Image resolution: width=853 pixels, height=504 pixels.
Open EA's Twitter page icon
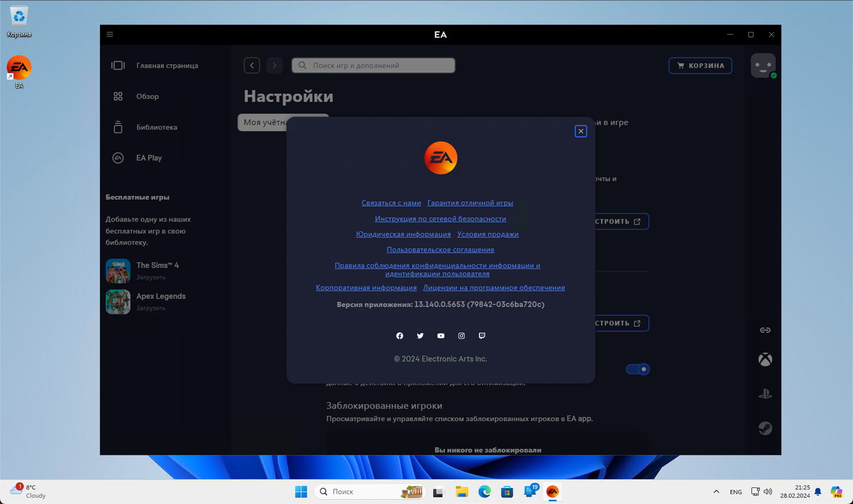pos(420,336)
